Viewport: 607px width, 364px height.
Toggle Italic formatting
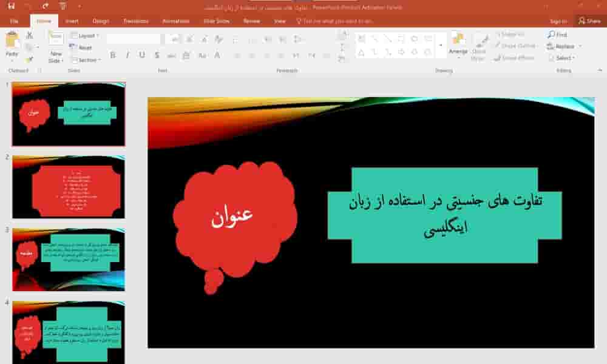click(127, 55)
